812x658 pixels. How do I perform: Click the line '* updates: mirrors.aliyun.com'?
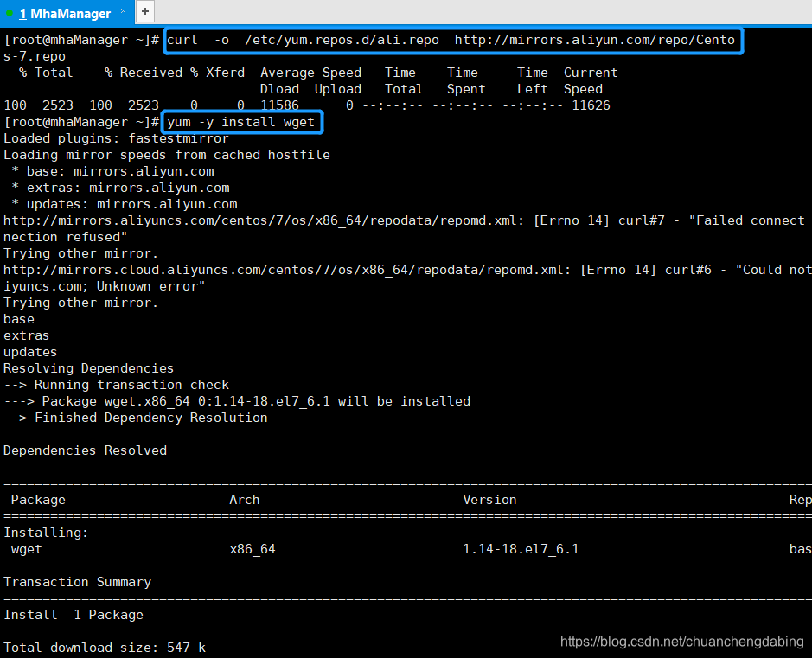(x=125, y=205)
